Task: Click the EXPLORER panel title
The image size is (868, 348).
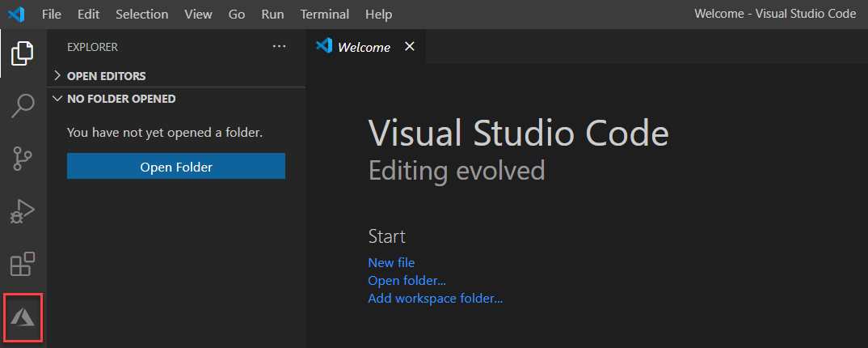Action: pyautogui.click(x=92, y=48)
